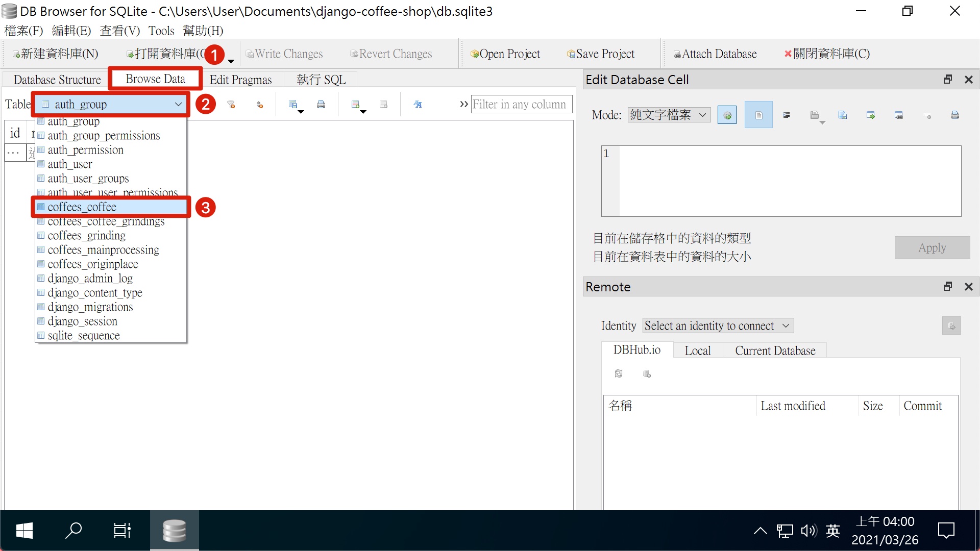Select sqlite_sequence from table list
This screenshot has height=551, width=980.
point(111,336)
